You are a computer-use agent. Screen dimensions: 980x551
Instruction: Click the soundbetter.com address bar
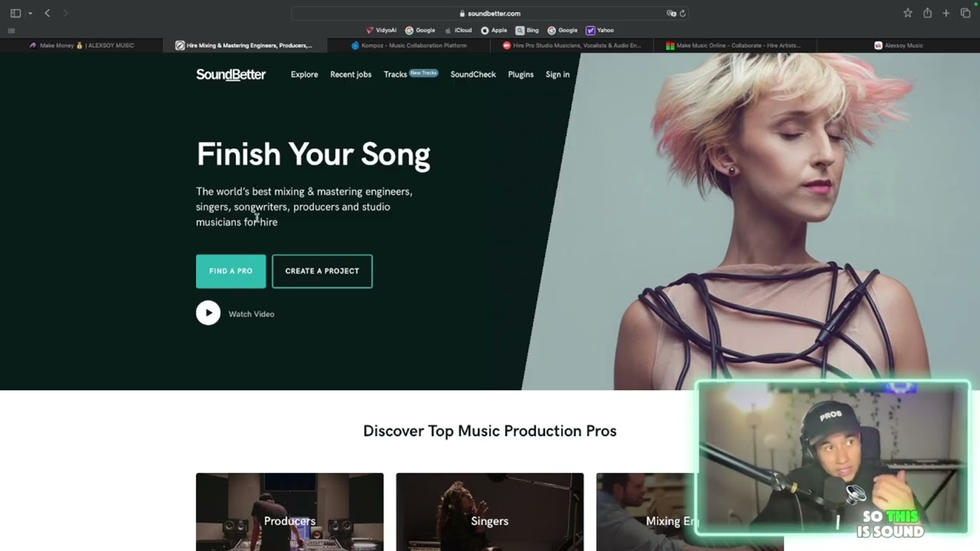pos(490,13)
